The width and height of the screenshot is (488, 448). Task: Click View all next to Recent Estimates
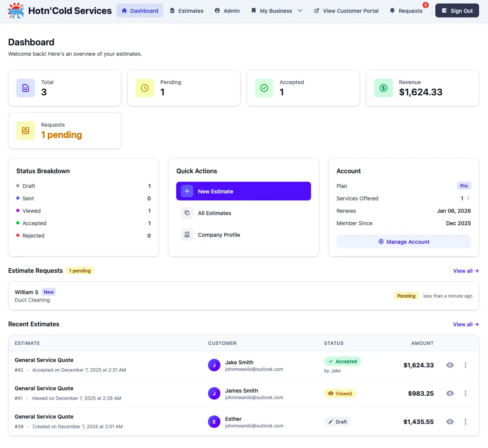coord(466,324)
